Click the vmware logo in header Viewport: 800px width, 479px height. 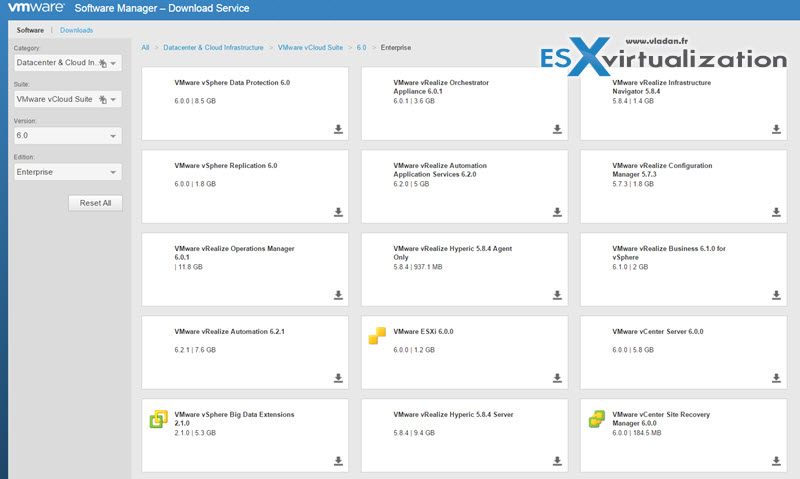click(36, 8)
